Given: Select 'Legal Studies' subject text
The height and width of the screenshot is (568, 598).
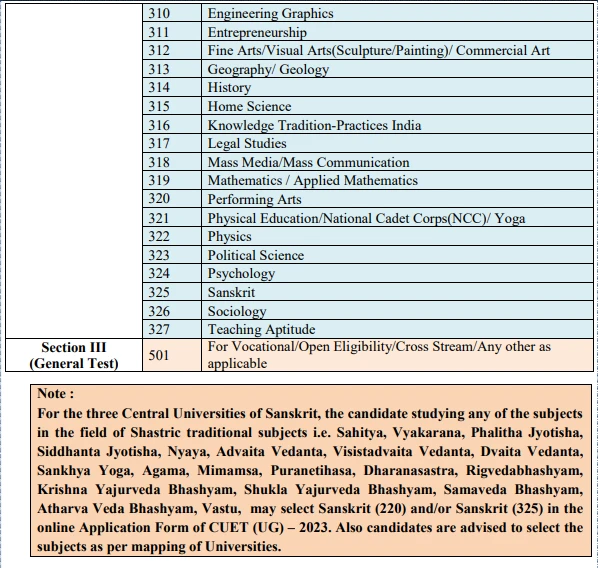Looking at the screenshot, I should (x=247, y=143).
